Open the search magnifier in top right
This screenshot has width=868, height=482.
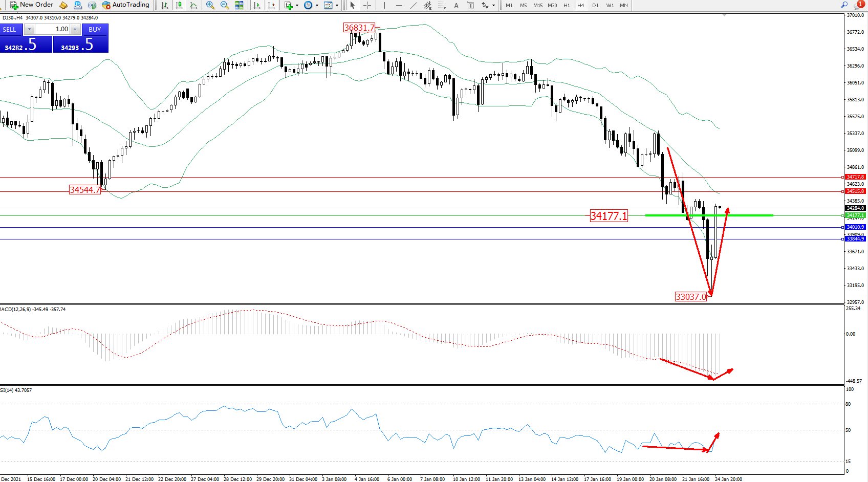click(x=844, y=5)
